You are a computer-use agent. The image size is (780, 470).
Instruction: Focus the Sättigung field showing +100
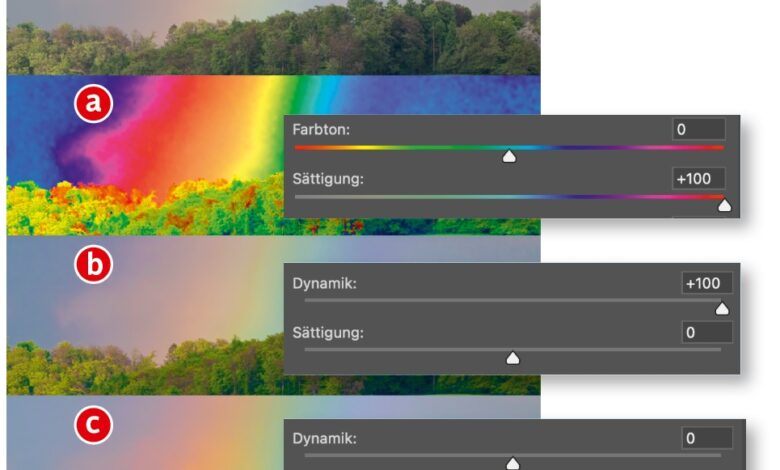[698, 179]
